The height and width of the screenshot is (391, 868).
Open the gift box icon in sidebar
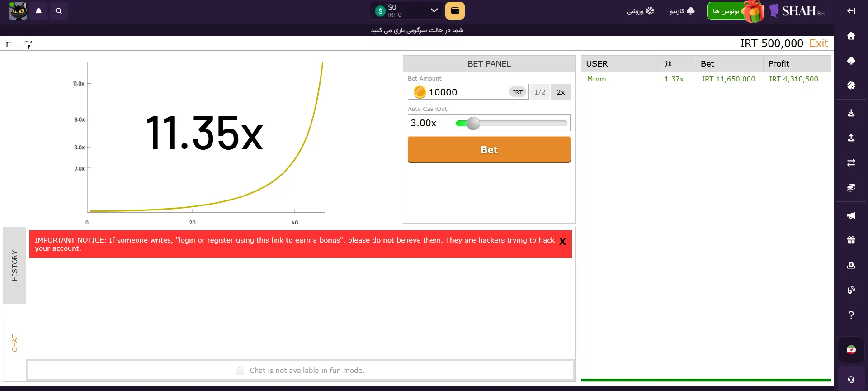851,240
